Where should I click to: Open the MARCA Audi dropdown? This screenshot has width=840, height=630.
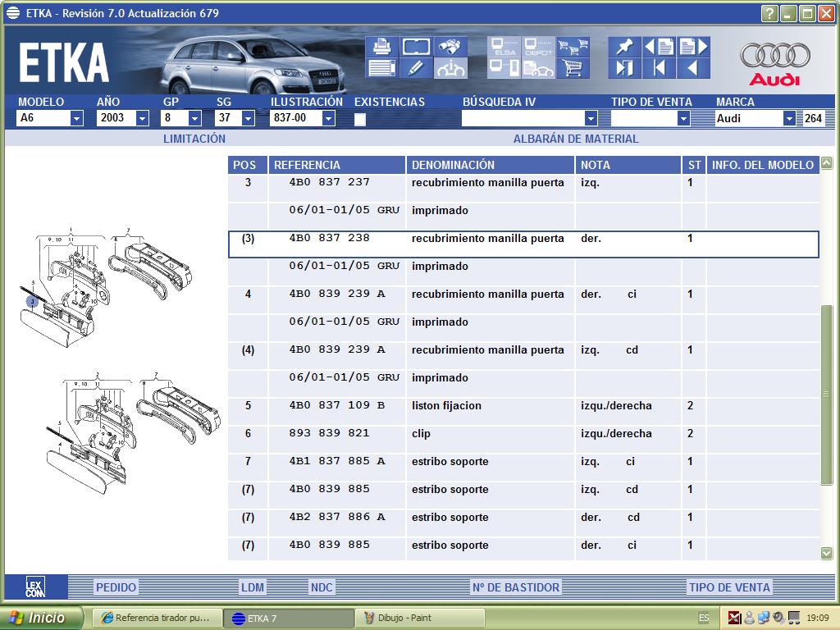[789, 118]
